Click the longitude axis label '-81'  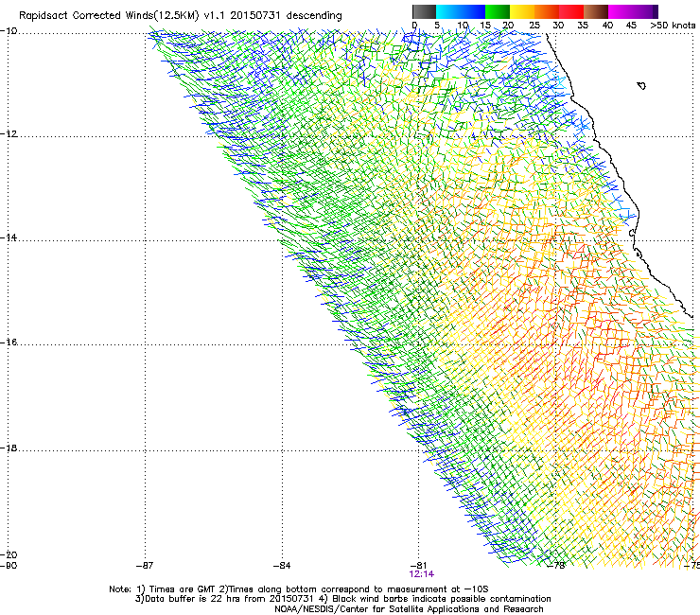coord(418,566)
